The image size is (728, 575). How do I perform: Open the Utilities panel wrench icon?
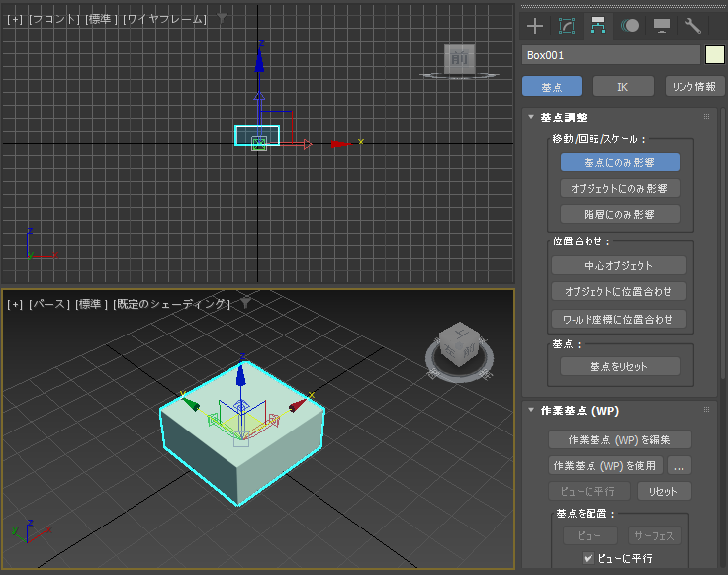692,26
